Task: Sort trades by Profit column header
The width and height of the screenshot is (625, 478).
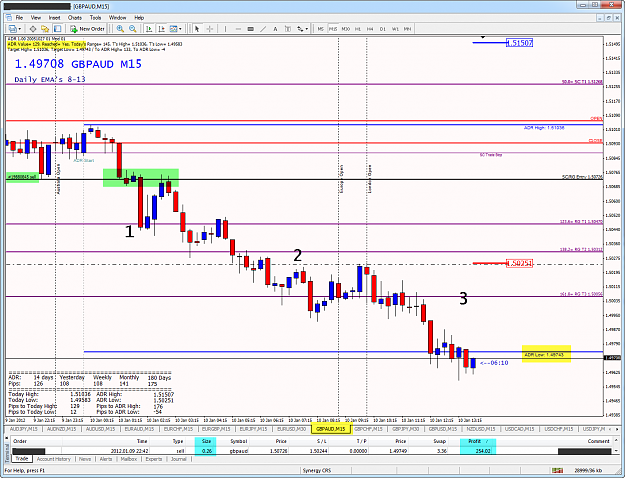Action: point(478,441)
